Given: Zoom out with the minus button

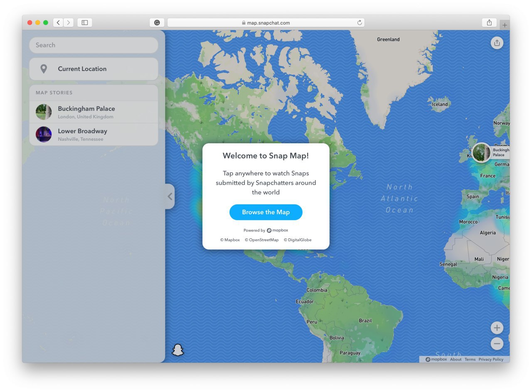Looking at the screenshot, I should (497, 343).
